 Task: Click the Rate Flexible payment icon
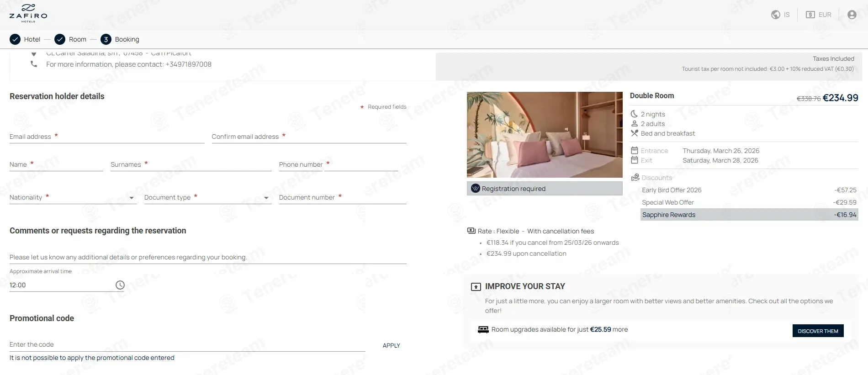tap(471, 231)
